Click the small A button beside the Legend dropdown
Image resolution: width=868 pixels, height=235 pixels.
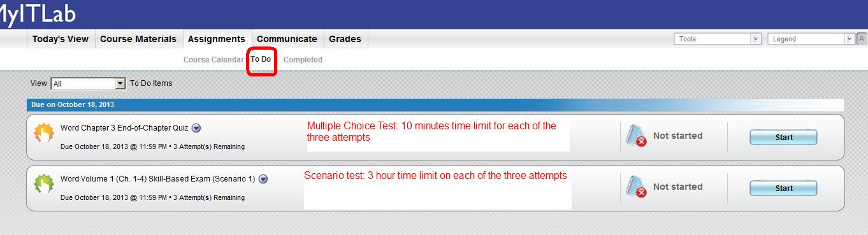click(x=861, y=38)
